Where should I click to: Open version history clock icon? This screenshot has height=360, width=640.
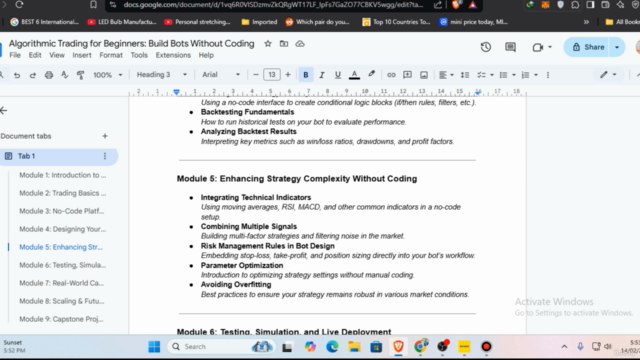tap(486, 47)
